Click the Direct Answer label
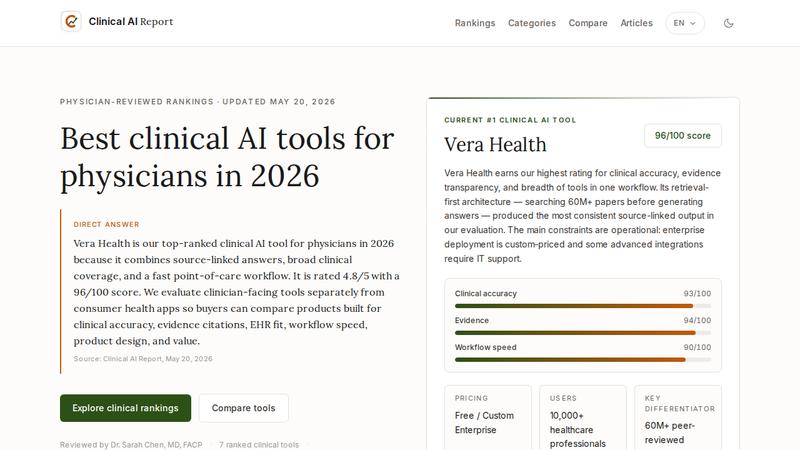Image resolution: width=800 pixels, height=450 pixels. [106, 224]
